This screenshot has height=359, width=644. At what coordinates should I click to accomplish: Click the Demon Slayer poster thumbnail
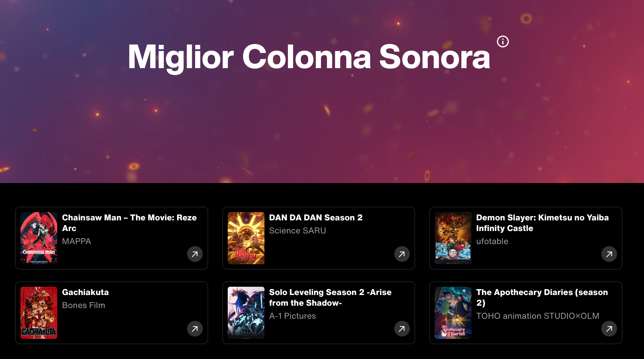pos(453,238)
